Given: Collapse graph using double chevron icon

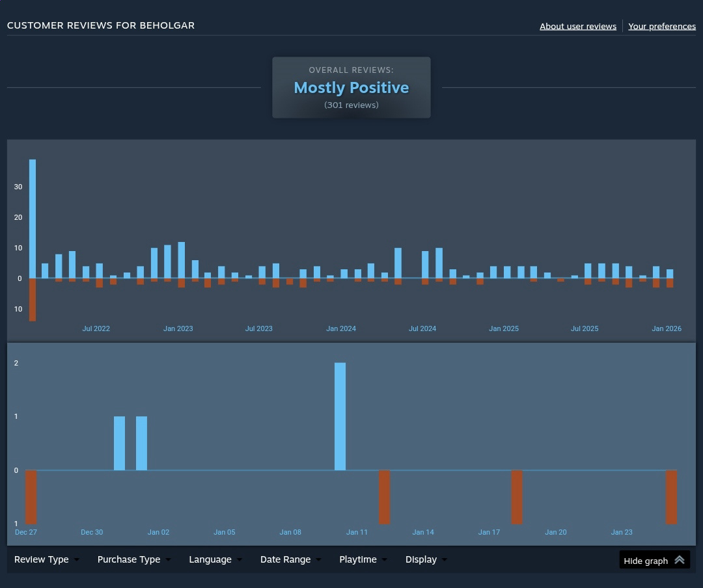Looking at the screenshot, I should 679,560.
